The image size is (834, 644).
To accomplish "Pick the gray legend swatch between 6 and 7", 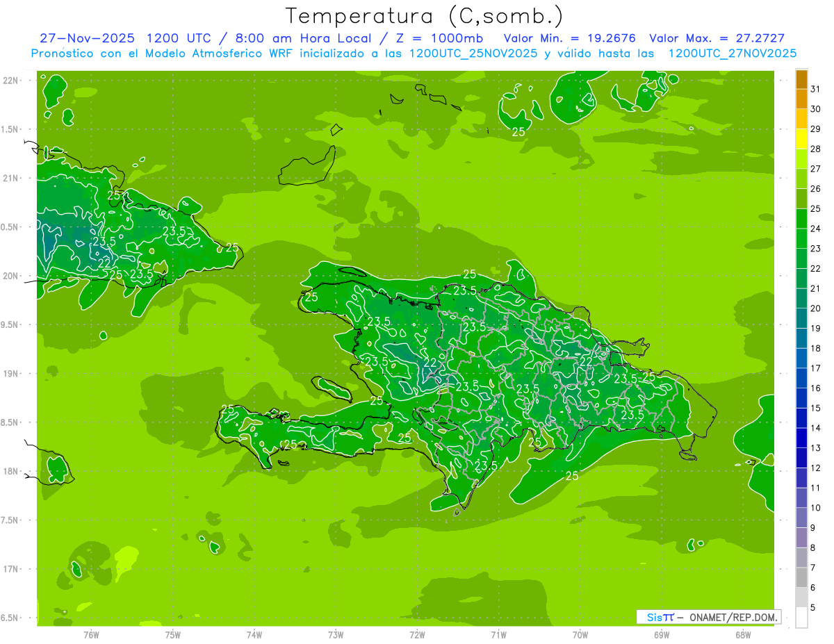I will click(801, 577).
